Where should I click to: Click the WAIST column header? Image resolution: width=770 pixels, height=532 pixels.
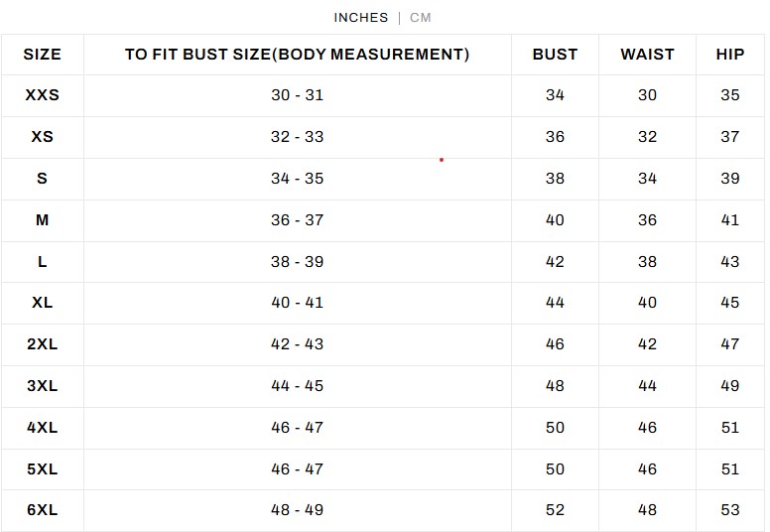click(647, 55)
